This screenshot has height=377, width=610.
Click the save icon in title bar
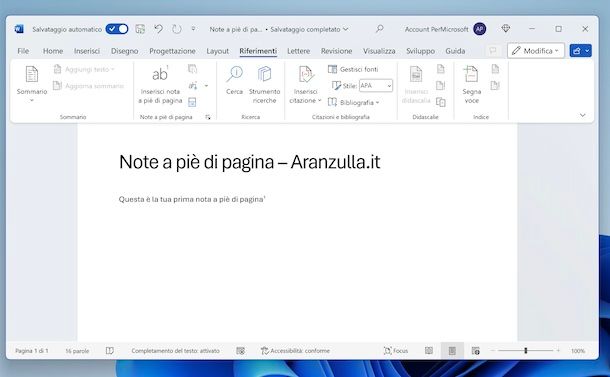(x=140, y=29)
